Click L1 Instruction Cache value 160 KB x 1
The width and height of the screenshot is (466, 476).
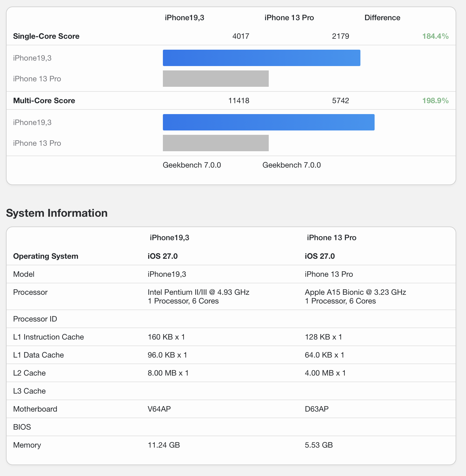click(166, 337)
